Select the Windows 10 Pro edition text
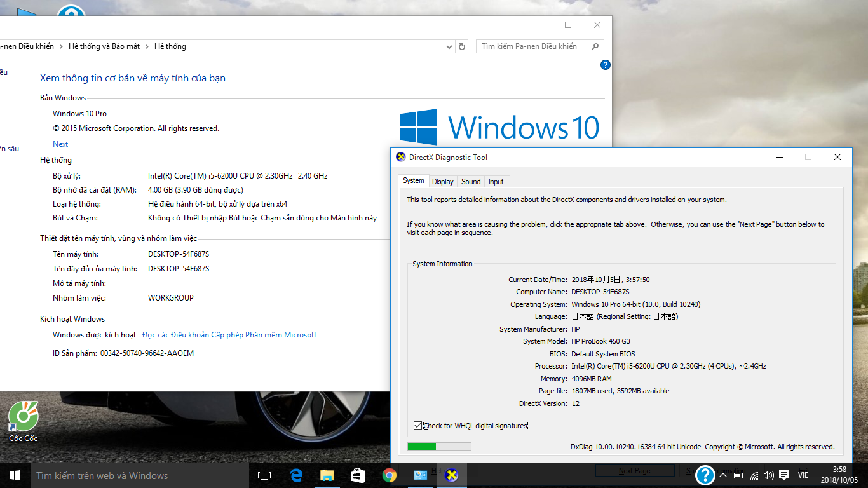This screenshot has height=488, width=868. pos(79,114)
